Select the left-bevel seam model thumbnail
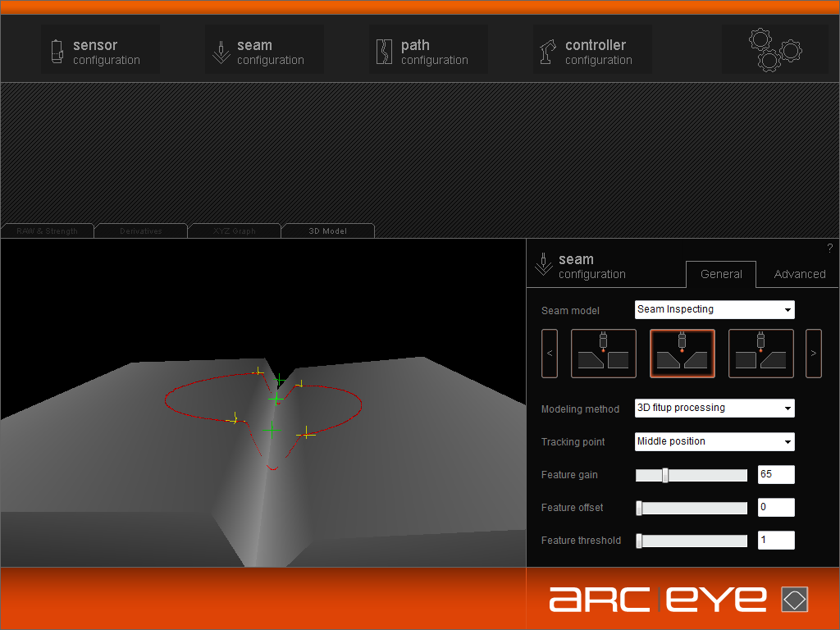Image resolution: width=840 pixels, height=630 pixels. (x=603, y=354)
